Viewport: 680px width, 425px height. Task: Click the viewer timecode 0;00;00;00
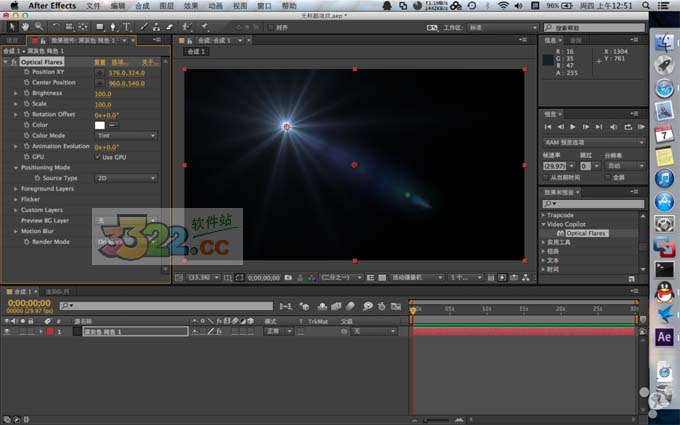264,278
